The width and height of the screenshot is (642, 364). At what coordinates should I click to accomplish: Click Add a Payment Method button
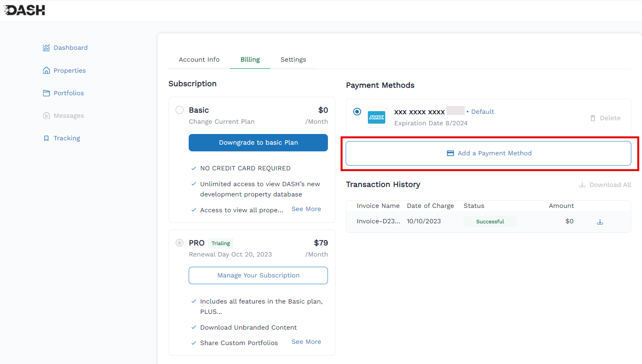click(x=489, y=153)
